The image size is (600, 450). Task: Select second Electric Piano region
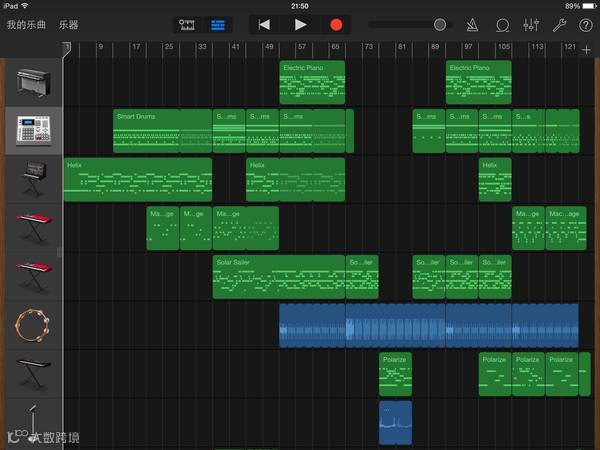tap(479, 82)
